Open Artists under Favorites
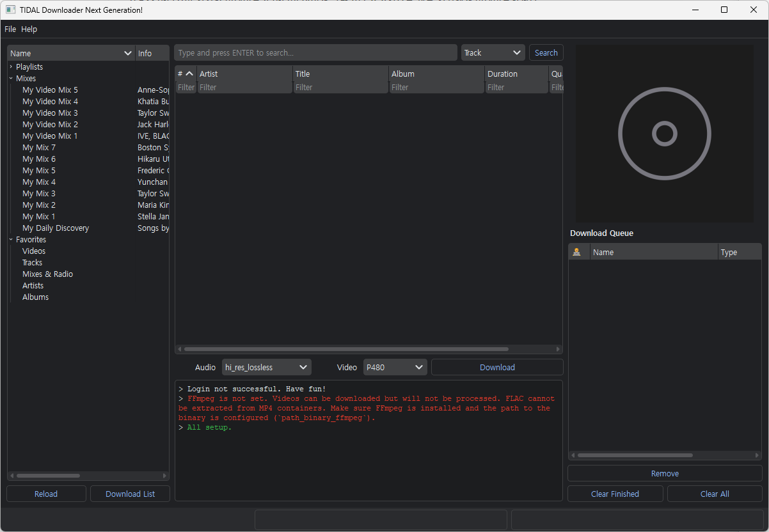The image size is (769, 532). 33,285
